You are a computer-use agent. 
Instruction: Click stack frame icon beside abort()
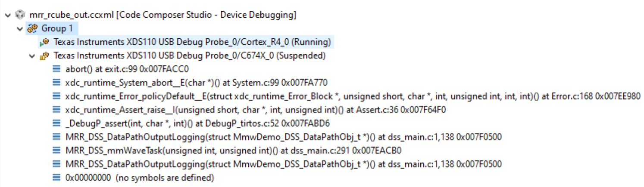pos(56,69)
